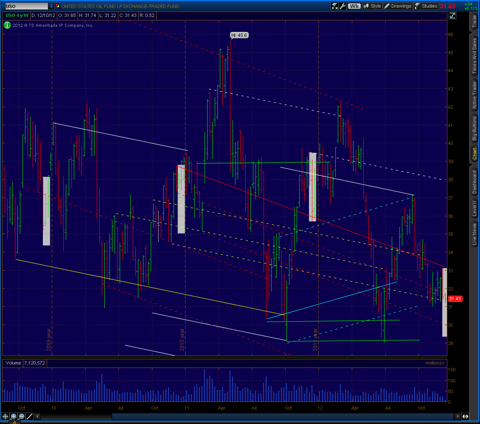Viewport: 480px width, 424px height.
Task: Click the Volume study label
Action: pos(13,363)
